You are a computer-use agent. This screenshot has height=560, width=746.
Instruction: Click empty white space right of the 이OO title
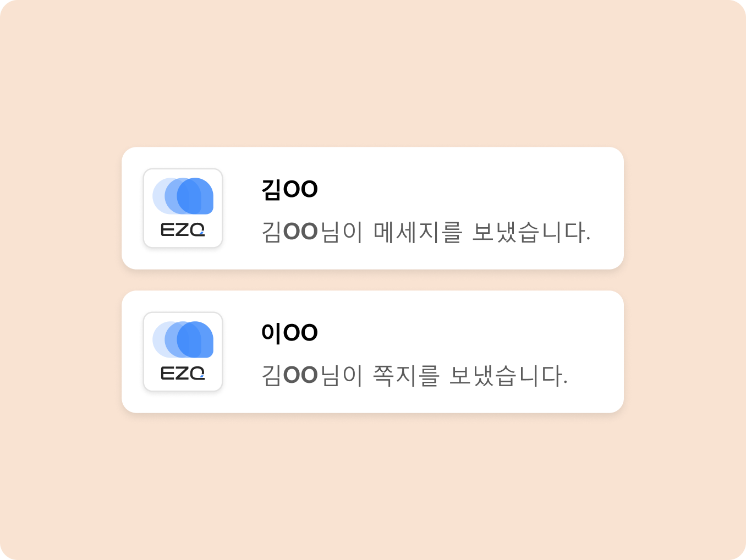(468, 333)
